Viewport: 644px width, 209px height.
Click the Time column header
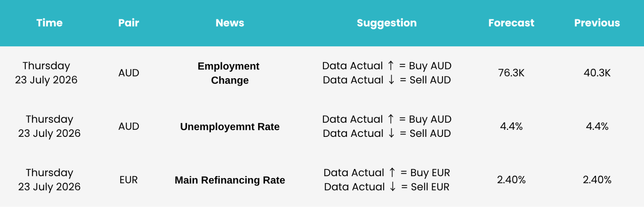(49, 23)
